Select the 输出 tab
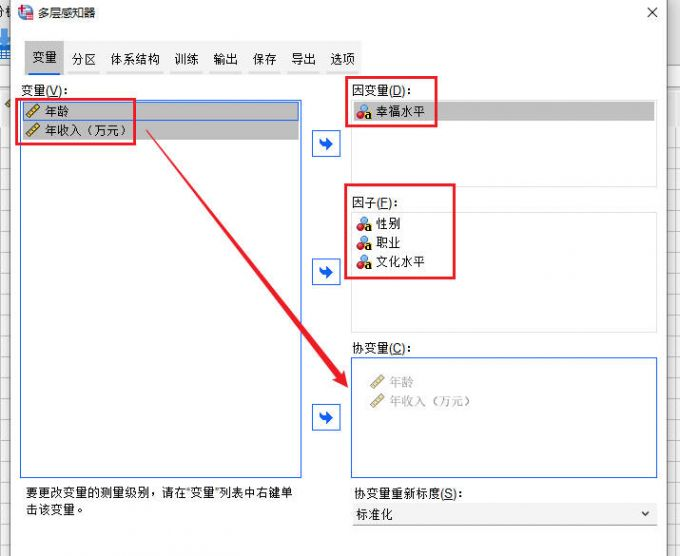680x556 pixels. coord(225,59)
